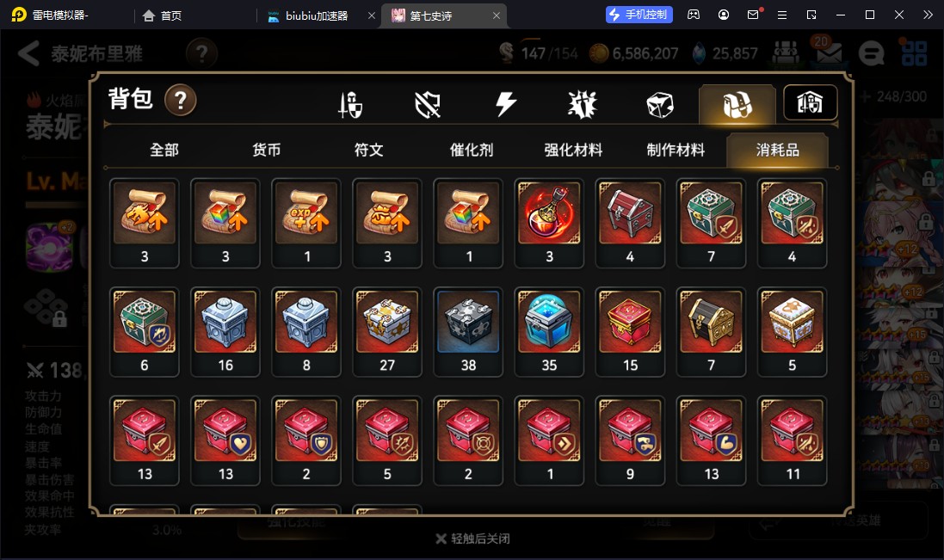This screenshot has height=560, width=944.
Task: Click the emulator mail envelope icon
Action: [753, 15]
